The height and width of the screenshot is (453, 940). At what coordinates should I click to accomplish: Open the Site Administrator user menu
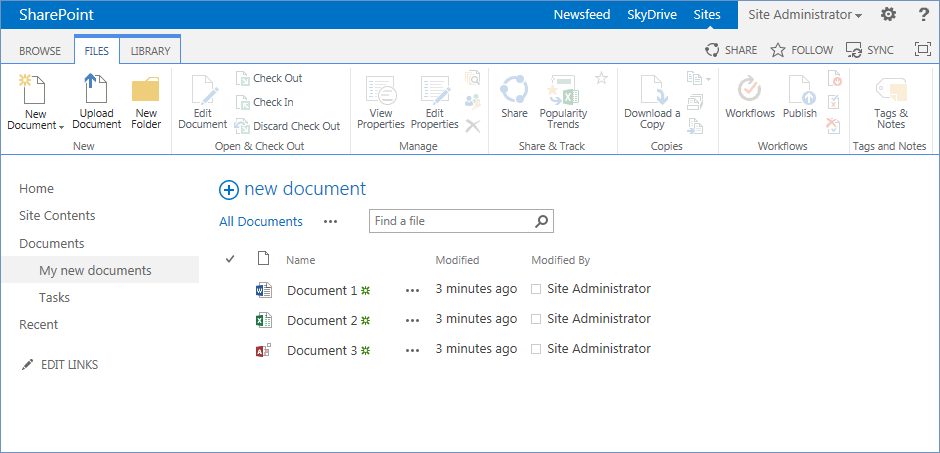(805, 15)
